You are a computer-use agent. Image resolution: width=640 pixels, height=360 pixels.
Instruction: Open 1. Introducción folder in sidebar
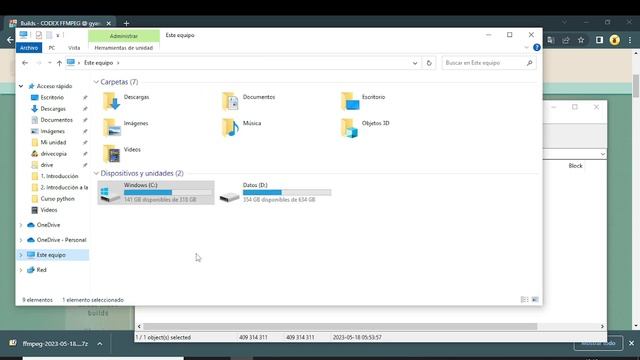point(59,176)
